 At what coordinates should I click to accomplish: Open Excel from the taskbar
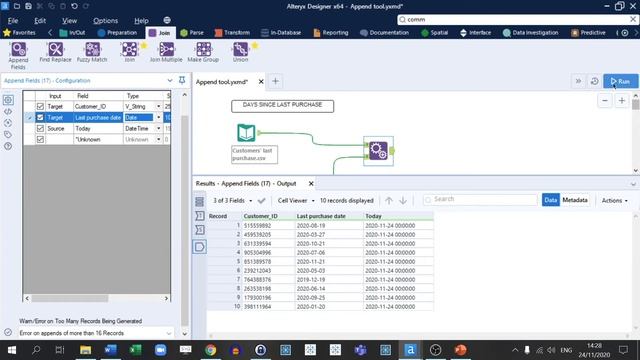136,350
